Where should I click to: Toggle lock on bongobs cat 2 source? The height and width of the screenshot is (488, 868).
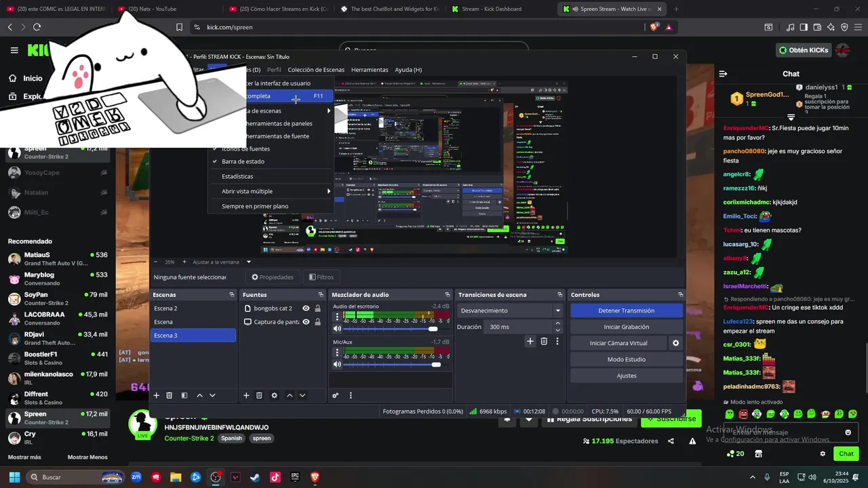point(317,308)
